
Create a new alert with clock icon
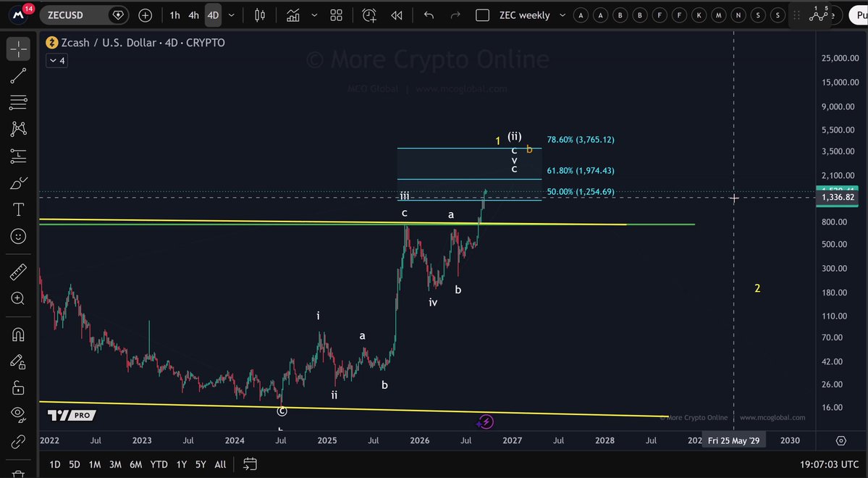click(369, 15)
